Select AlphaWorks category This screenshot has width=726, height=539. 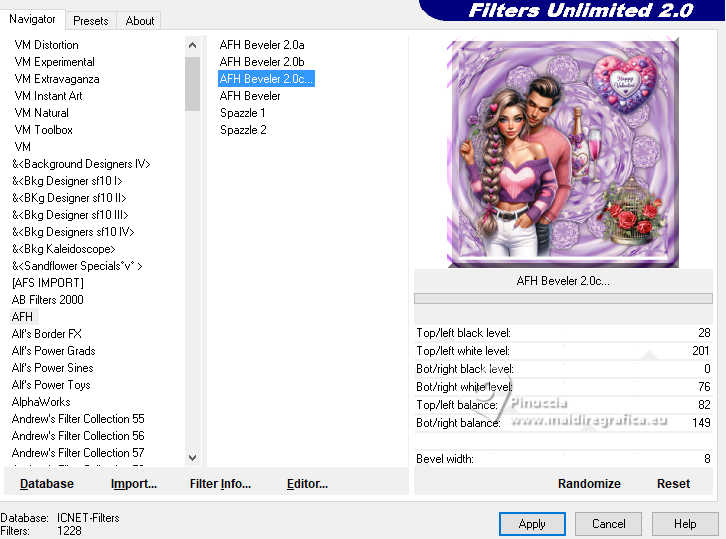[41, 402]
